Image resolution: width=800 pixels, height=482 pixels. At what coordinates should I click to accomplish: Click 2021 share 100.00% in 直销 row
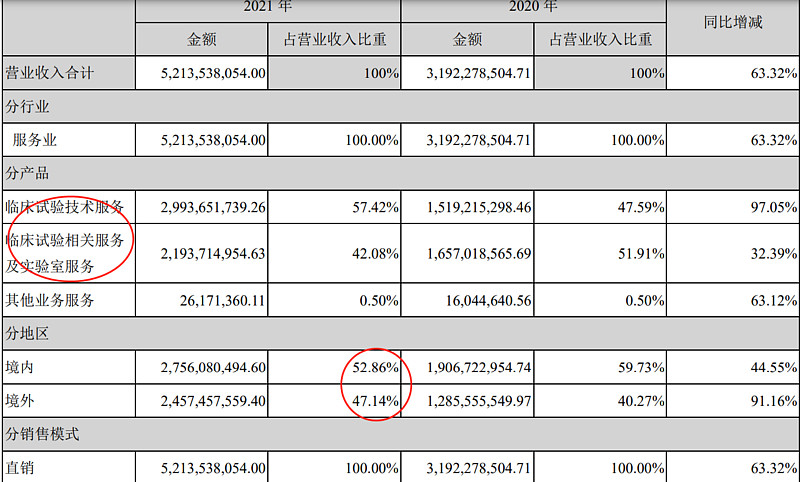pyautogui.click(x=372, y=468)
